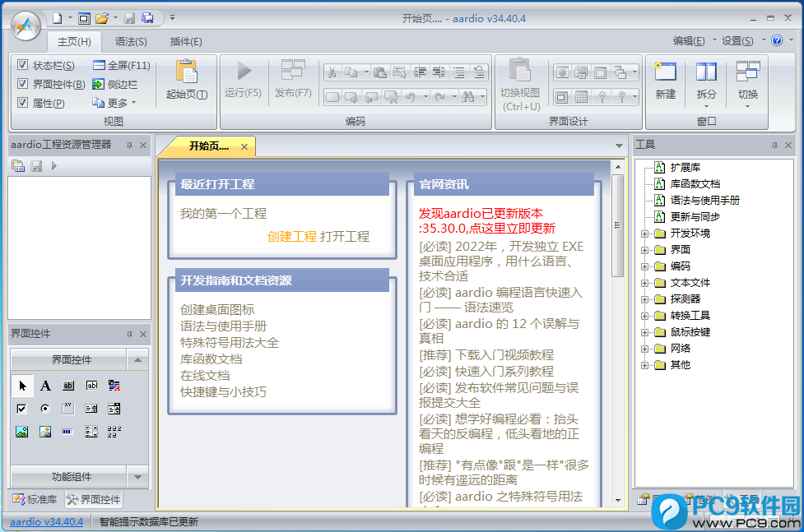
Task: Open recent project 我的第一个工程
Action: click(223, 213)
